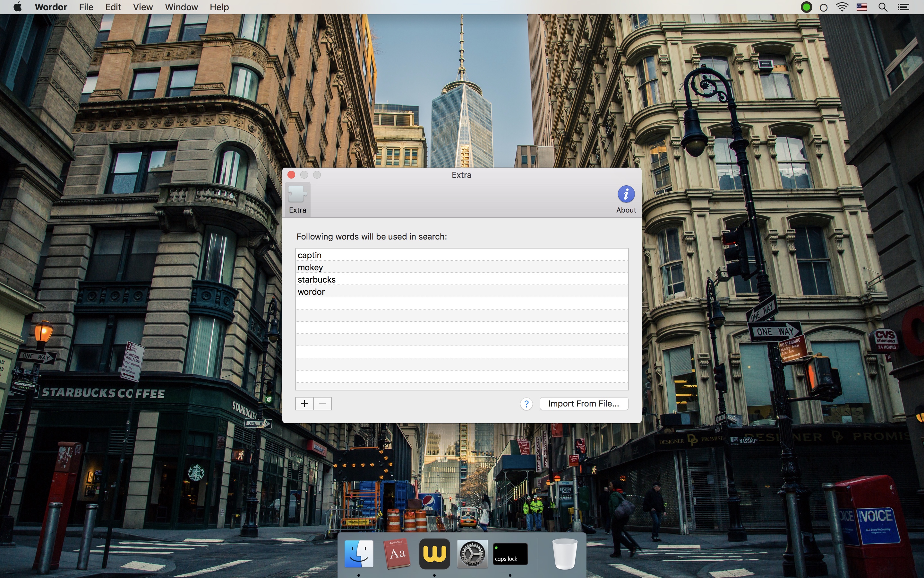Viewport: 924px width, 578px height.
Task: Select the word 'wordor' in list
Action: [462, 292]
